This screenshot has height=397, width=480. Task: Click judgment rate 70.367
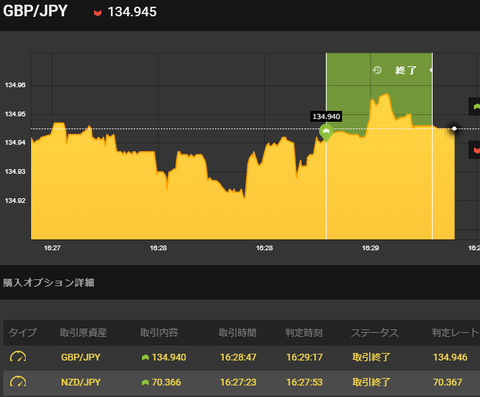coord(448,382)
